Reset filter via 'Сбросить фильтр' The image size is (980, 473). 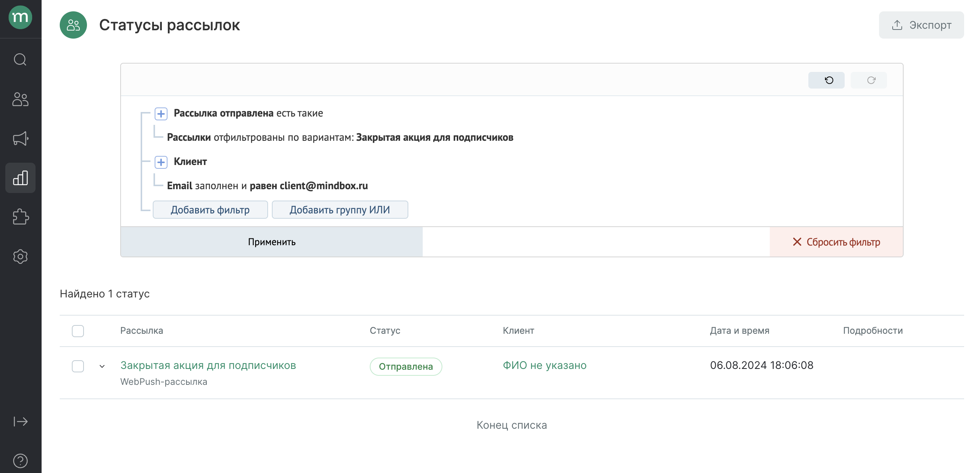click(x=836, y=242)
